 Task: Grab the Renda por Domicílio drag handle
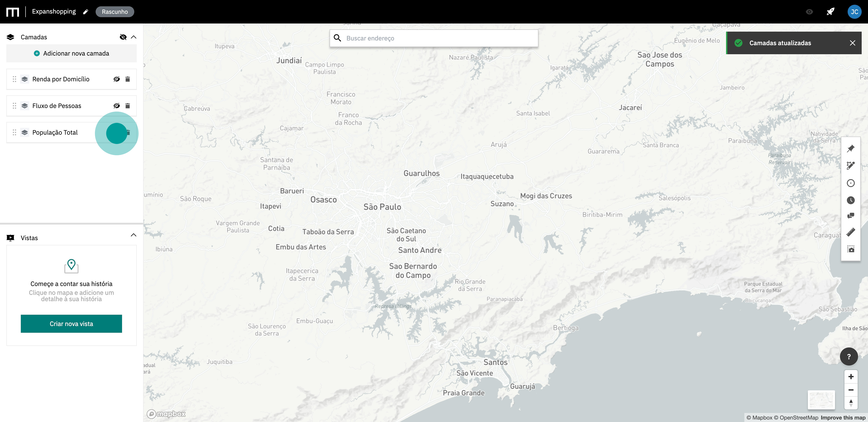click(14, 79)
